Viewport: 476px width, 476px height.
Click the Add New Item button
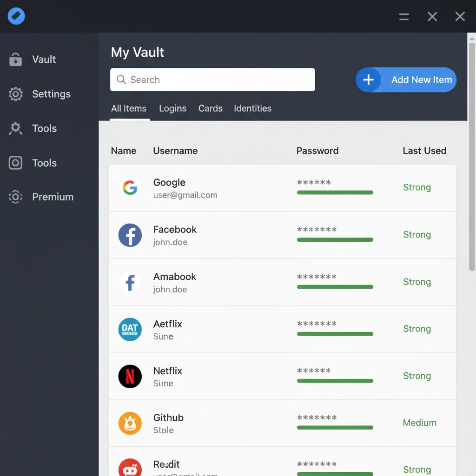click(406, 80)
